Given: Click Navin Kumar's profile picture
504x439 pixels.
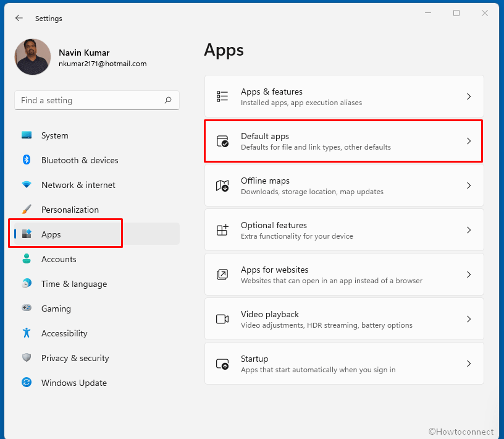Looking at the screenshot, I should coord(33,57).
